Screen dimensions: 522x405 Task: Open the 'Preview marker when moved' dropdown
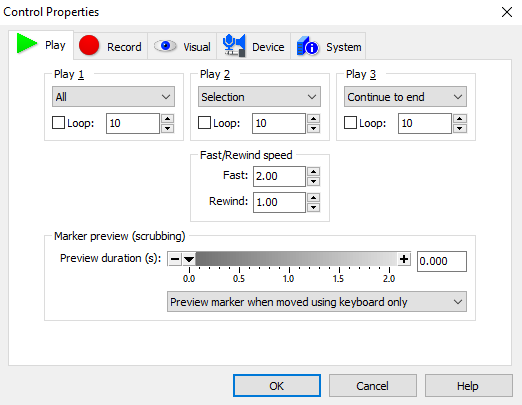click(317, 302)
